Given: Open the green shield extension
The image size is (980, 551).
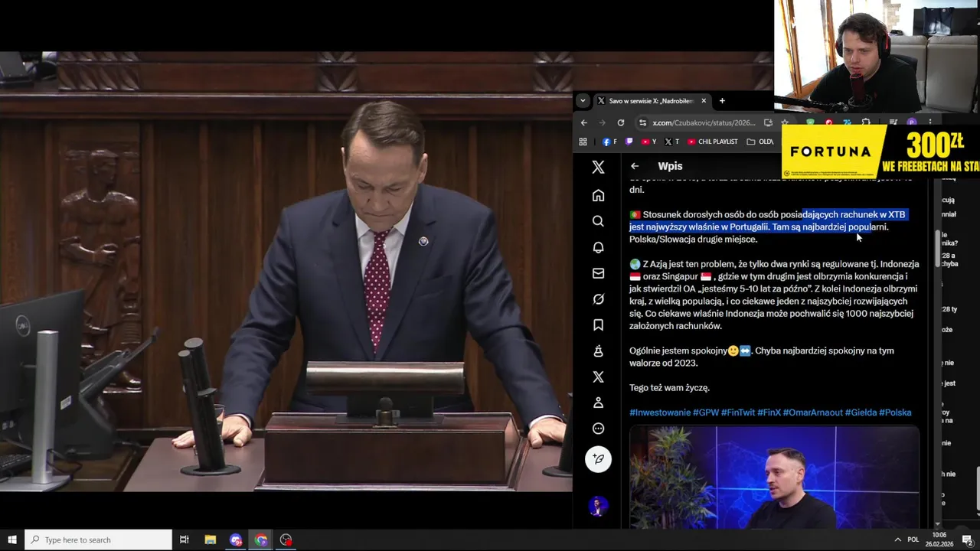Looking at the screenshot, I should click(x=810, y=122).
